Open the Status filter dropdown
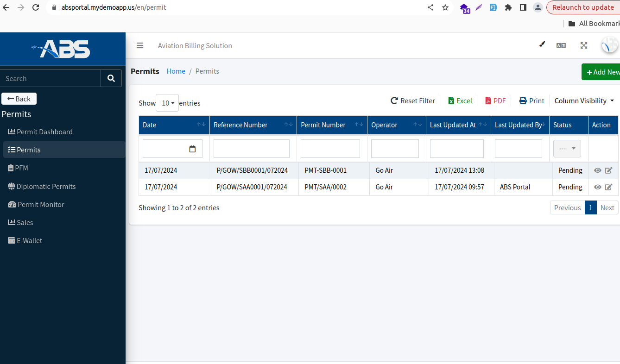Viewport: 620px width, 364px height. pos(567,149)
